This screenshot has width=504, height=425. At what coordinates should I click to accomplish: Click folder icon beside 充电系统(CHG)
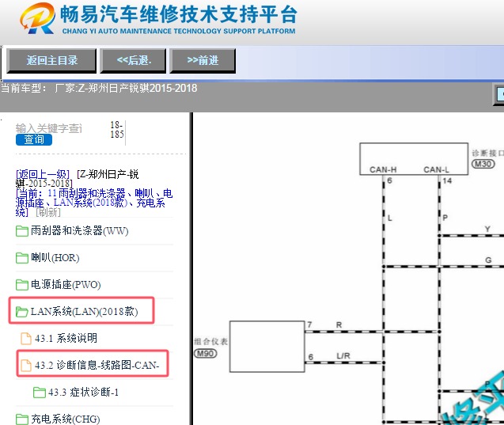pos(22,419)
